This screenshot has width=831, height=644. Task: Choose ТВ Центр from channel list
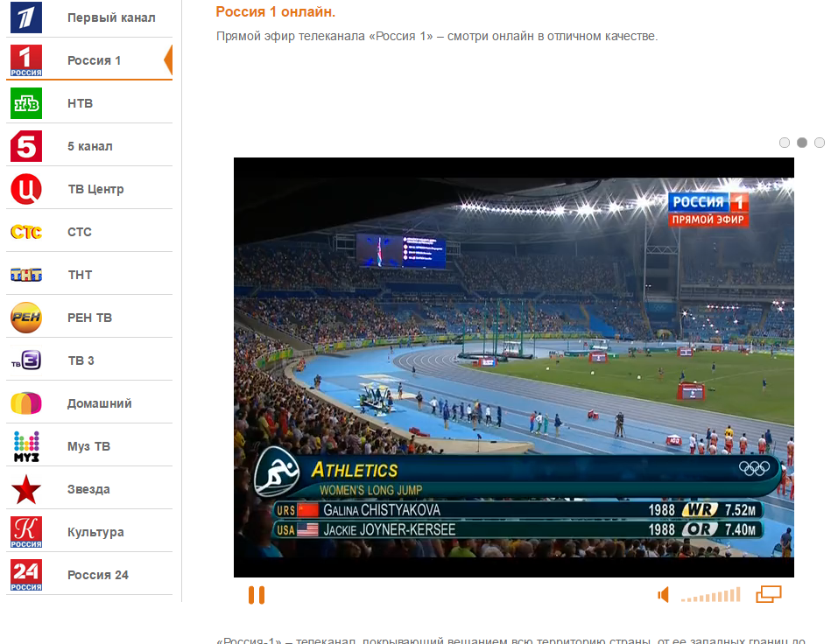coord(95,189)
